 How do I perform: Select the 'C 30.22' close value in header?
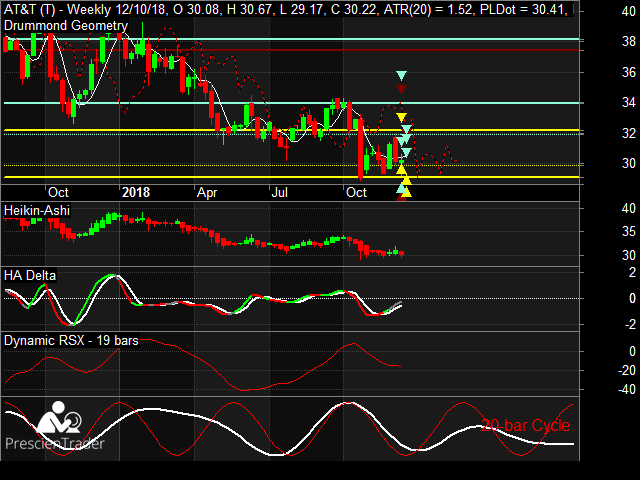click(353, 9)
